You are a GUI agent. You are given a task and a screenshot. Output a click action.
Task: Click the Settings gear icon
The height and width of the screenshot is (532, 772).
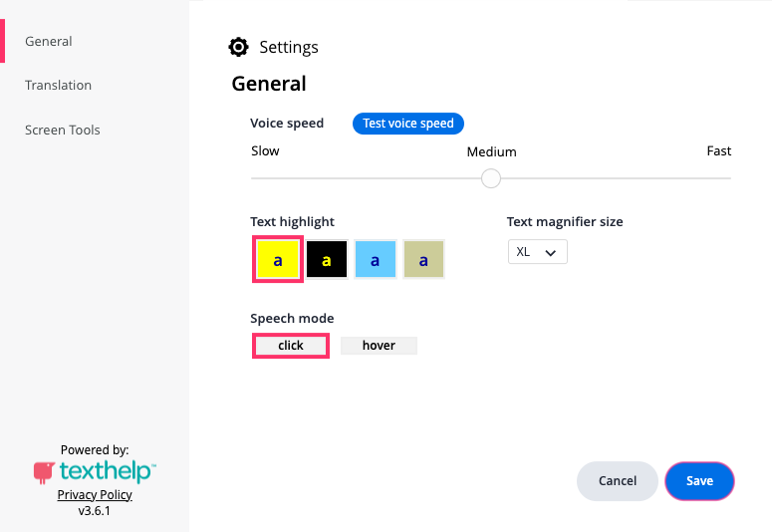pyautogui.click(x=238, y=47)
